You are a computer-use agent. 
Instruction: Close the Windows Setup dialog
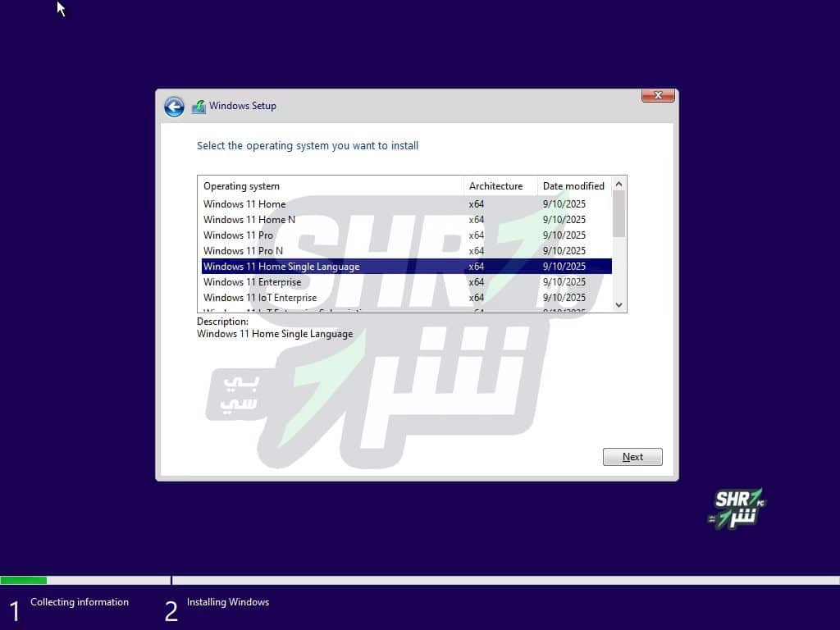tap(658, 96)
